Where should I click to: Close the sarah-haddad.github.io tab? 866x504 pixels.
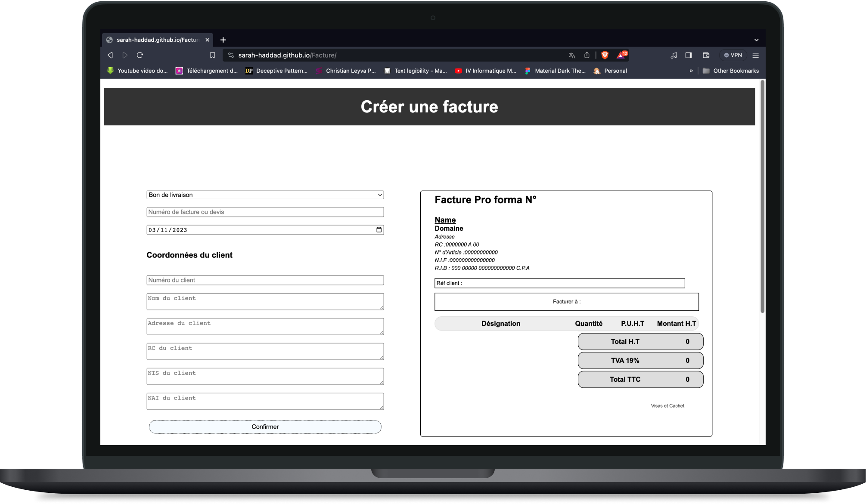coord(208,40)
